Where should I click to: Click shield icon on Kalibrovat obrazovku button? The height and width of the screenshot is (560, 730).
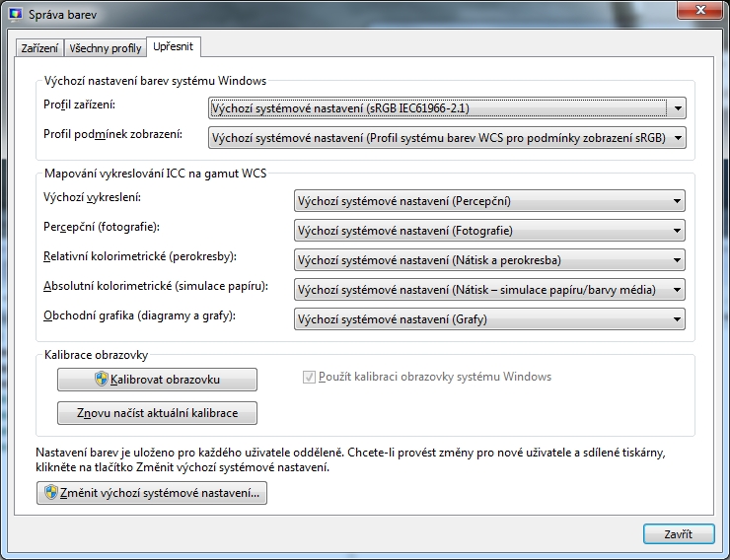pyautogui.click(x=101, y=380)
